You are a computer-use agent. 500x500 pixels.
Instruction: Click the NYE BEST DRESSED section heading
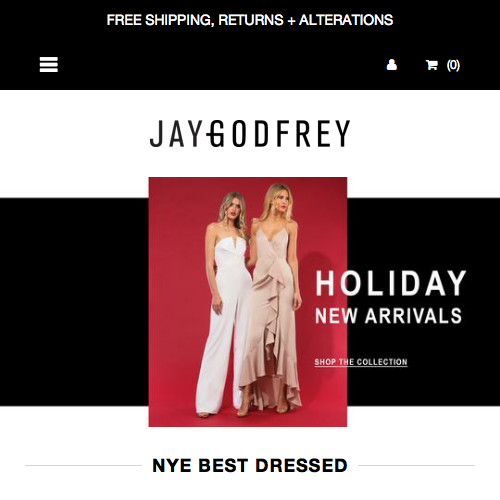coord(250,465)
